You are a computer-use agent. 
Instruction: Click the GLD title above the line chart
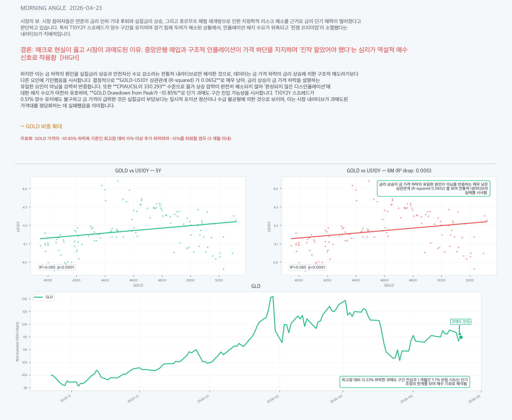point(256,286)
